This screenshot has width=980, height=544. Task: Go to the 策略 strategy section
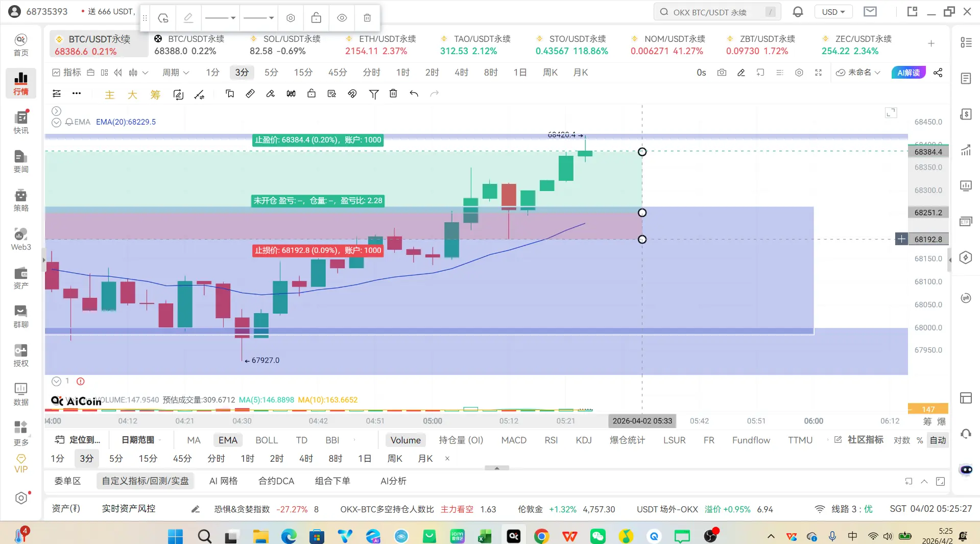(x=21, y=200)
